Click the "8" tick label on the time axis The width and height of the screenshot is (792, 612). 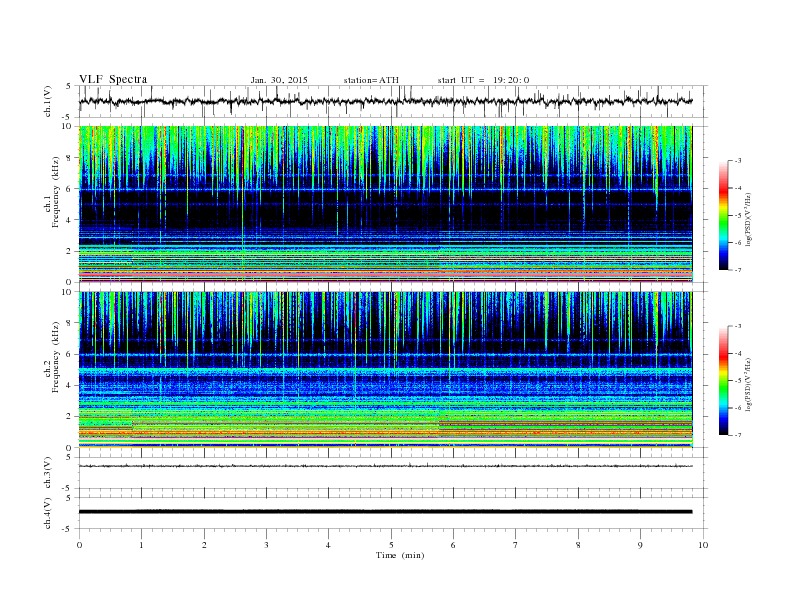(578, 545)
